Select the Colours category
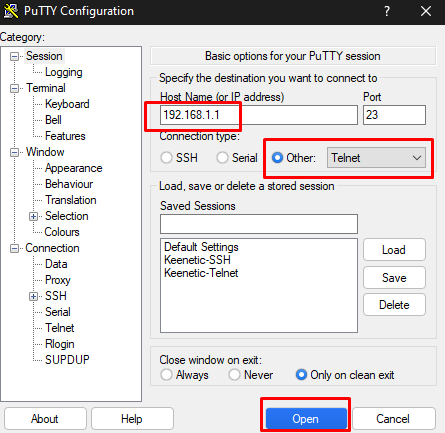The width and height of the screenshot is (445, 433). (62, 232)
